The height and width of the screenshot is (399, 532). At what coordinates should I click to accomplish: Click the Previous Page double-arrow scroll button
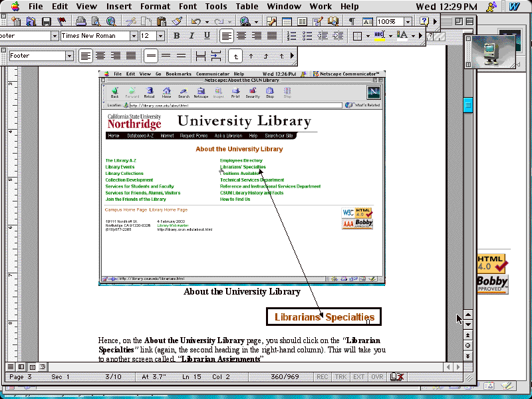pos(468,335)
